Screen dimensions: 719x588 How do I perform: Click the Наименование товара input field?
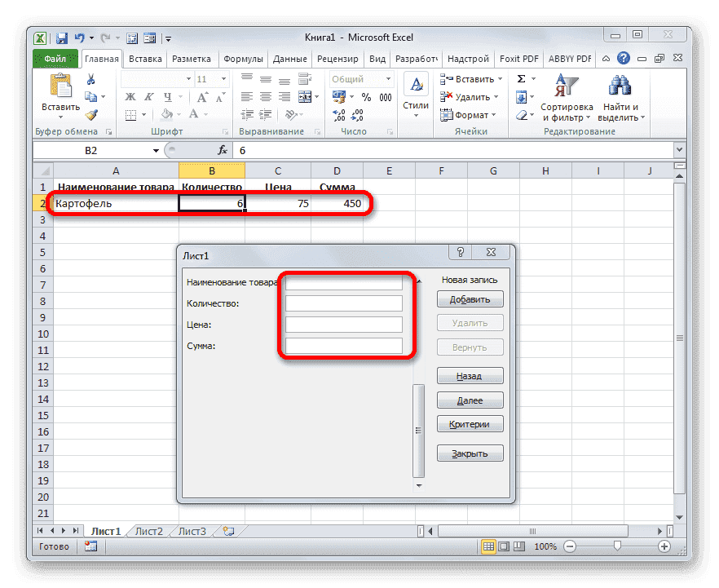pyautogui.click(x=343, y=281)
